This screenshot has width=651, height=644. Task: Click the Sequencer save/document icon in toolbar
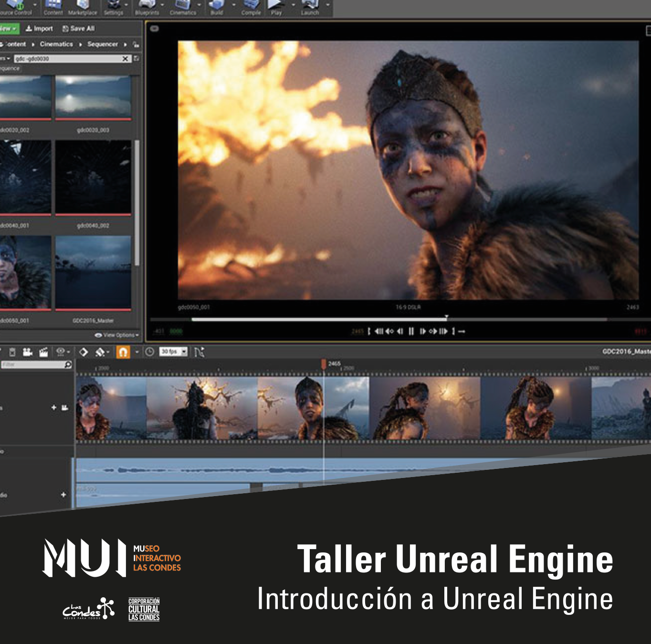[12, 352]
